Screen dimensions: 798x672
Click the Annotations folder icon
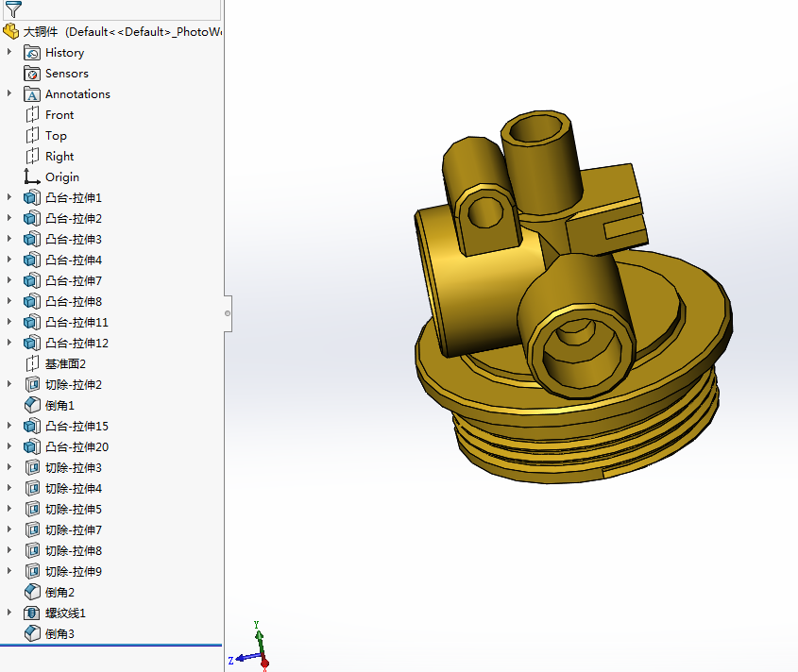32,94
